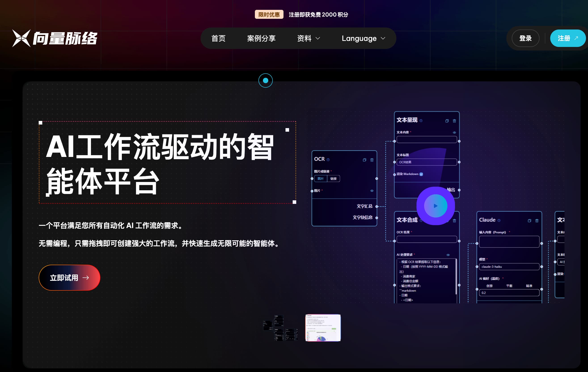Image resolution: width=588 pixels, height=372 pixels.
Task: Click the 文本合成 node trash icon
Action: [455, 221]
